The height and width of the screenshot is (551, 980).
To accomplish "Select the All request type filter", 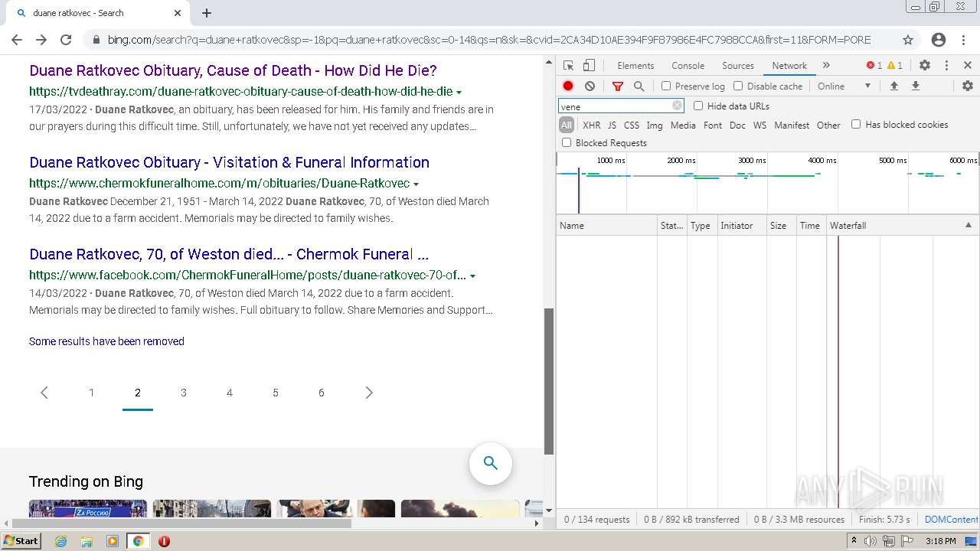I will [x=567, y=126].
